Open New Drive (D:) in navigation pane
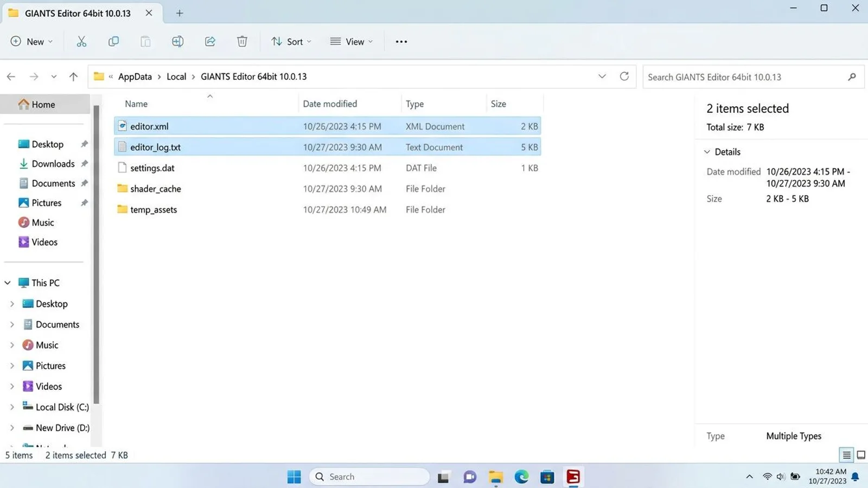This screenshot has height=488, width=868. pyautogui.click(x=56, y=428)
